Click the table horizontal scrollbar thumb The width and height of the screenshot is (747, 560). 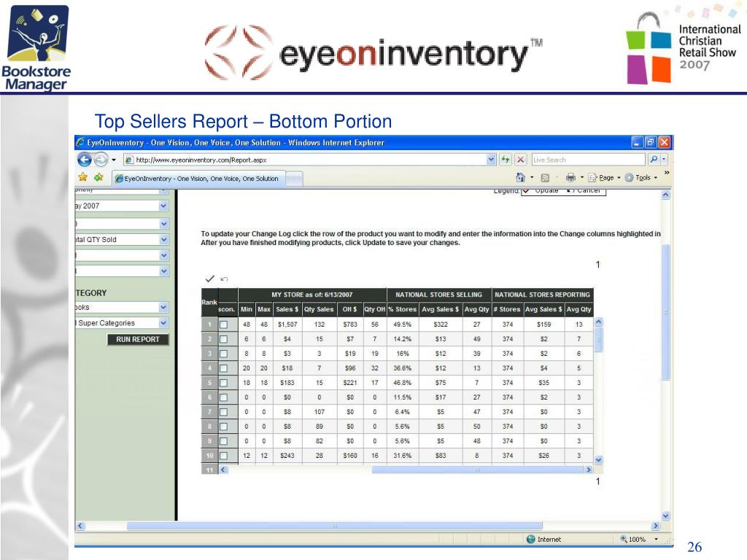pos(477,470)
